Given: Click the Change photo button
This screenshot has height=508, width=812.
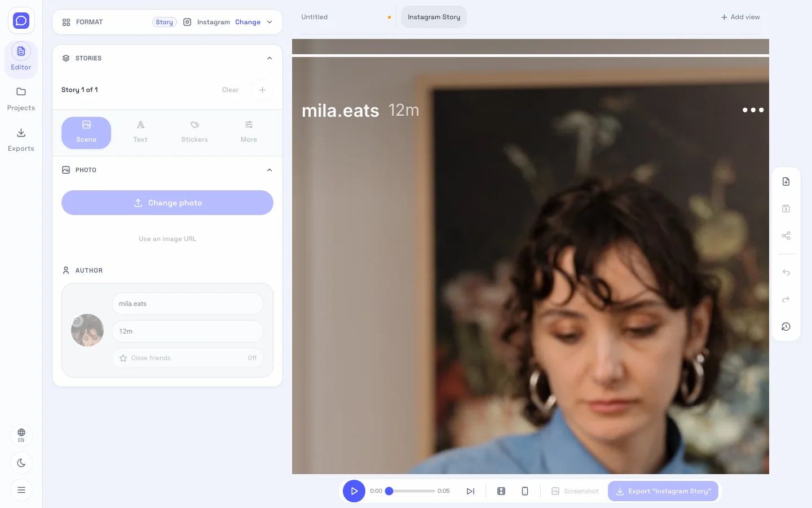Looking at the screenshot, I should 167,203.
